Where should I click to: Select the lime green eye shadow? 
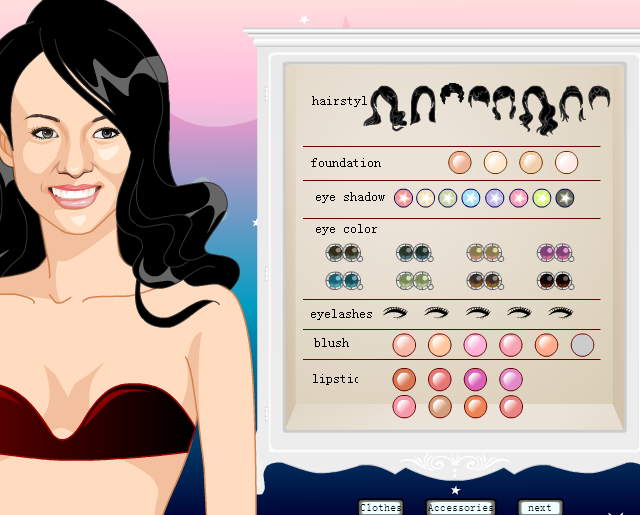tap(542, 198)
